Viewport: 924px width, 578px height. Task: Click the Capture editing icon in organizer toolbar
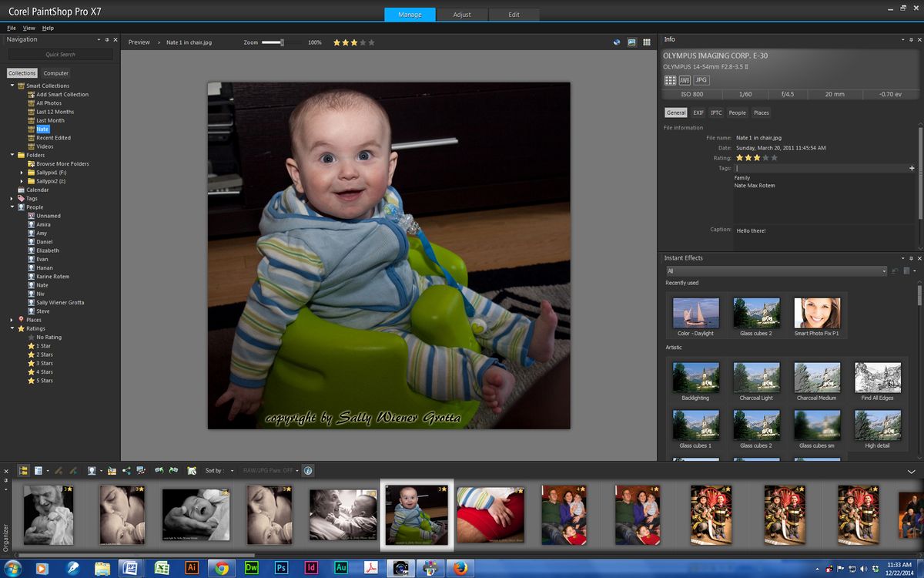point(59,470)
